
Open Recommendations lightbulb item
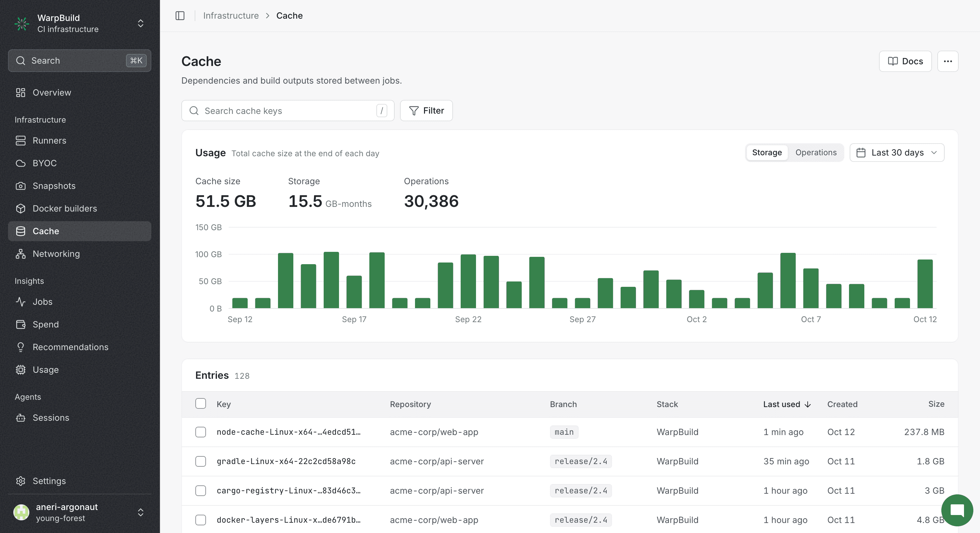[80, 347]
